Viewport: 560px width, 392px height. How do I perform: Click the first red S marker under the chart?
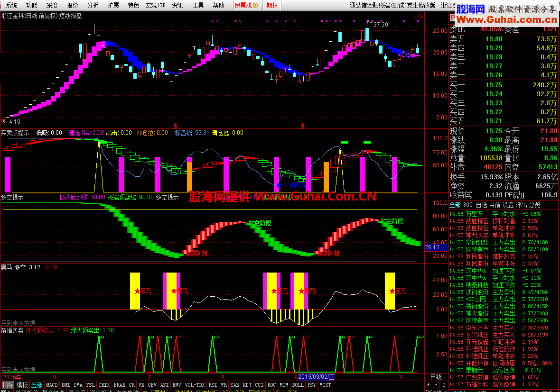point(176,126)
